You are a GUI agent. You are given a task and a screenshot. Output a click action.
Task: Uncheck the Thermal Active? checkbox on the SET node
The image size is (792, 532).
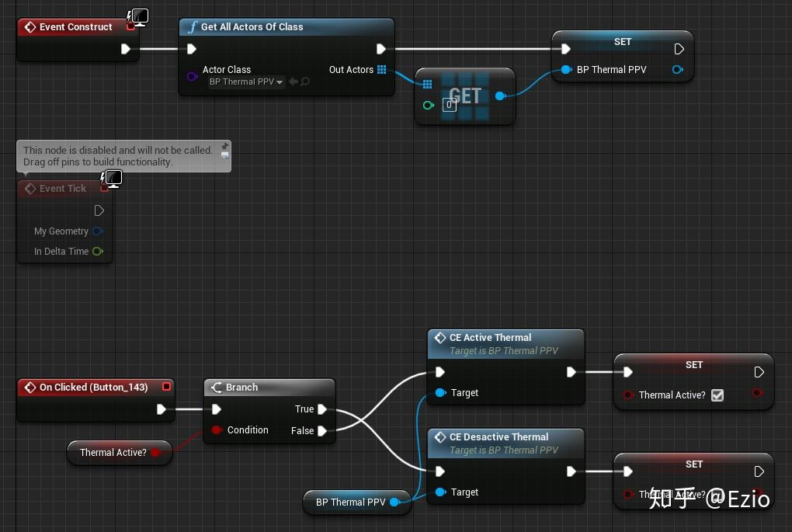717,395
